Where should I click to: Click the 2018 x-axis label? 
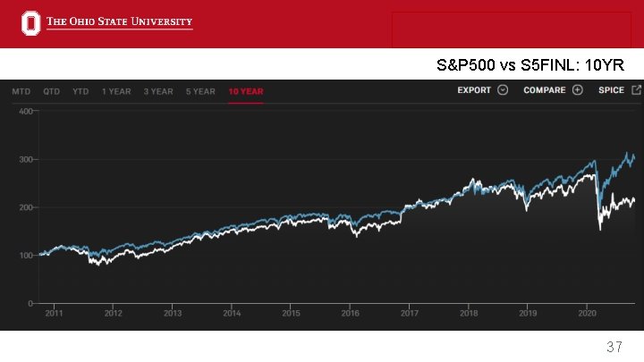pyautogui.click(x=469, y=313)
